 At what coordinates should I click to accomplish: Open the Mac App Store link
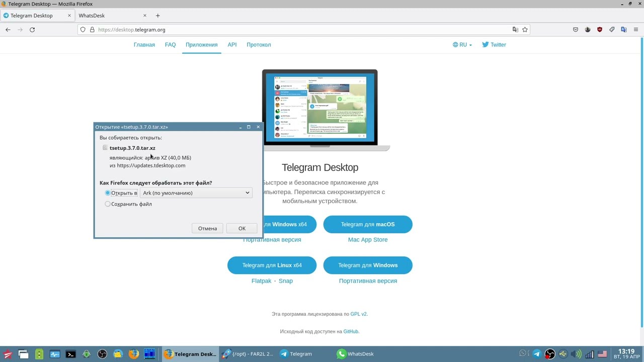[368, 240]
